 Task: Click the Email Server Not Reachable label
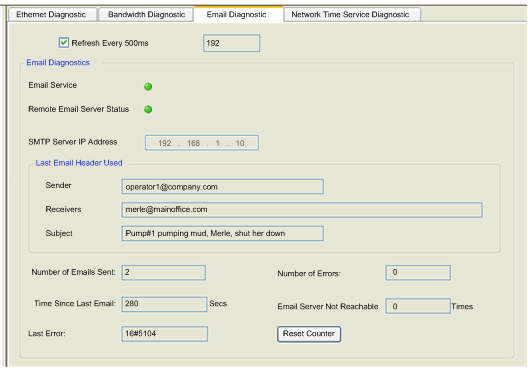328,306
